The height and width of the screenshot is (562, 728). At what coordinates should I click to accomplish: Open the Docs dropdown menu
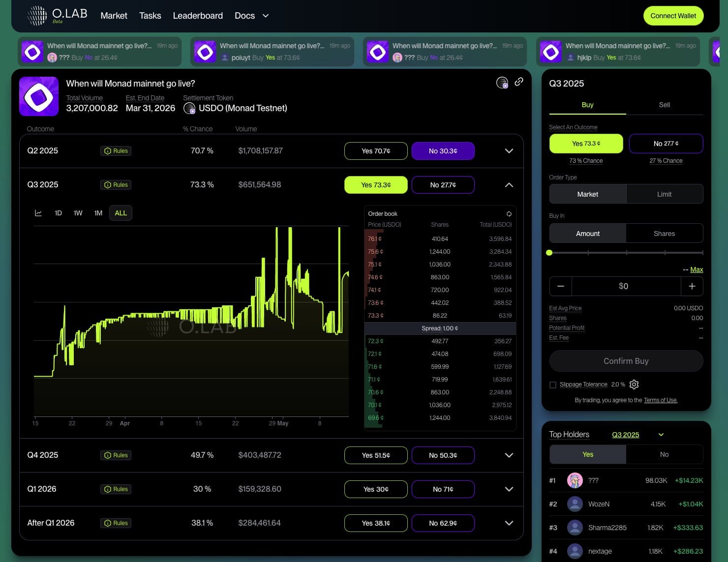pyautogui.click(x=252, y=16)
